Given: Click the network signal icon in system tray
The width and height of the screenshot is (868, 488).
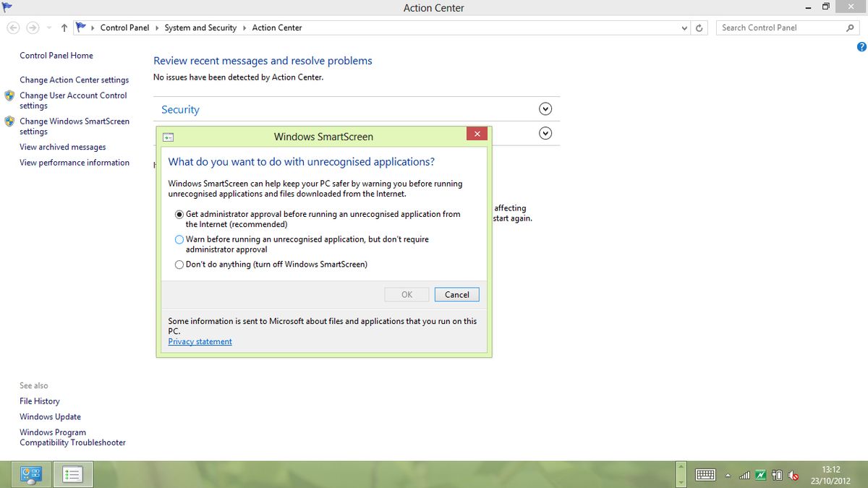Looking at the screenshot, I should (x=744, y=475).
